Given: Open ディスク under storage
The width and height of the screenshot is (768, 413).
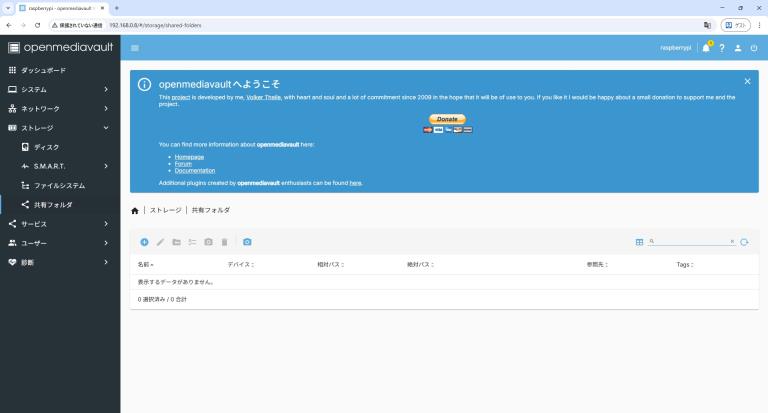Looking at the screenshot, I should coord(60,147).
